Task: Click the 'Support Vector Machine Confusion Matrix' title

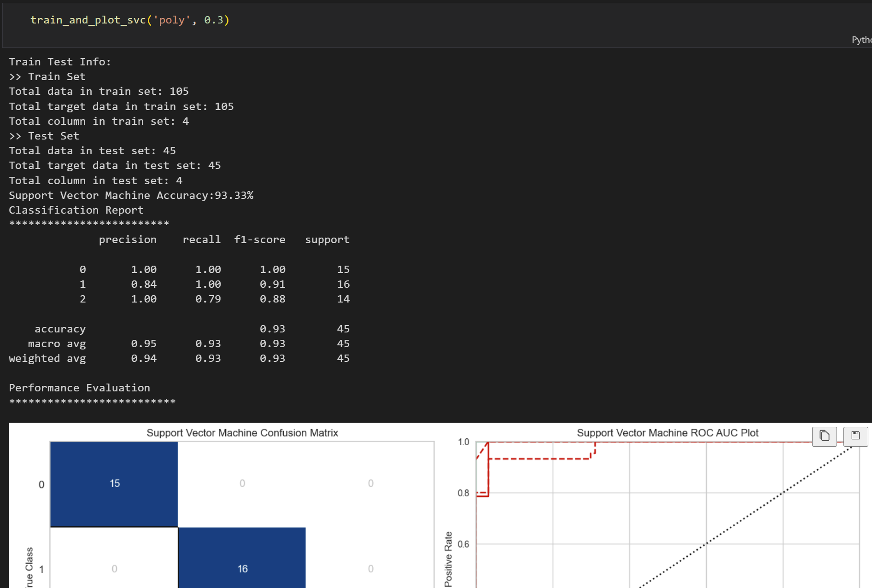Action: pyautogui.click(x=242, y=433)
